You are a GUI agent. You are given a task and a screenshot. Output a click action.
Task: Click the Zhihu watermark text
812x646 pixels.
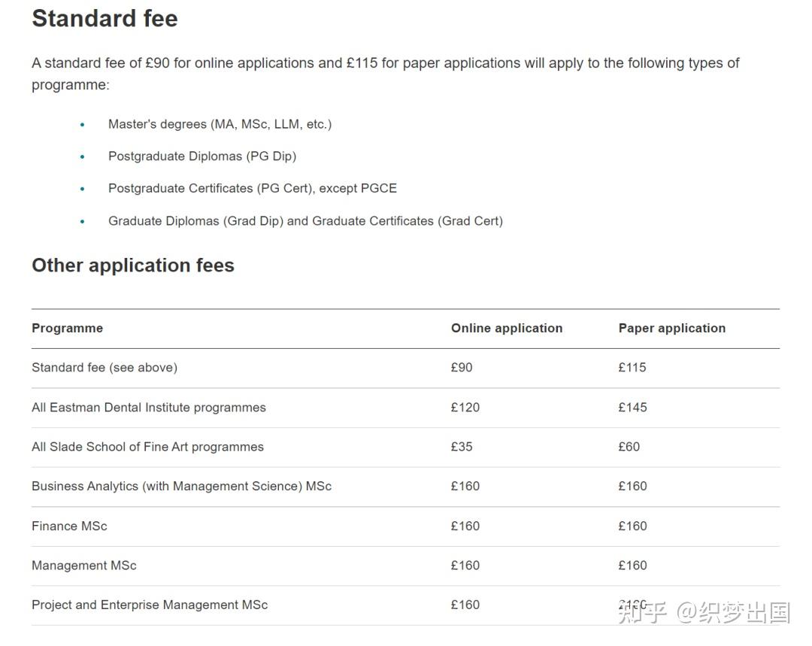704,612
